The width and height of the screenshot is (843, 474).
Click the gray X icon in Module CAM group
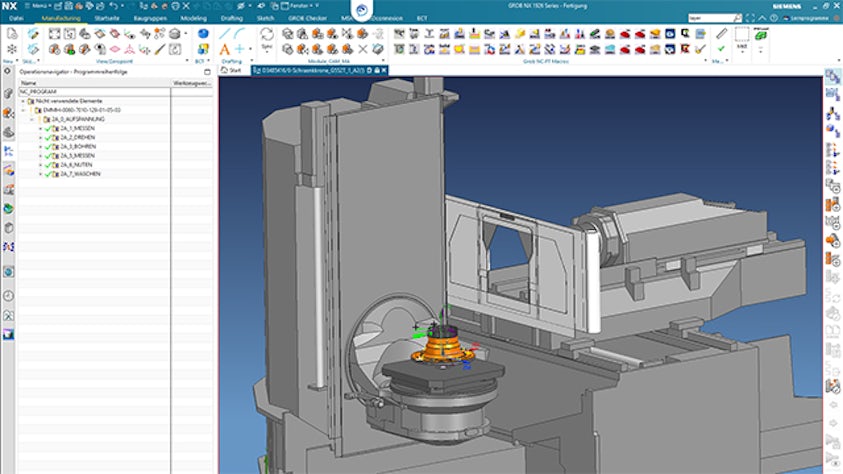click(363, 49)
